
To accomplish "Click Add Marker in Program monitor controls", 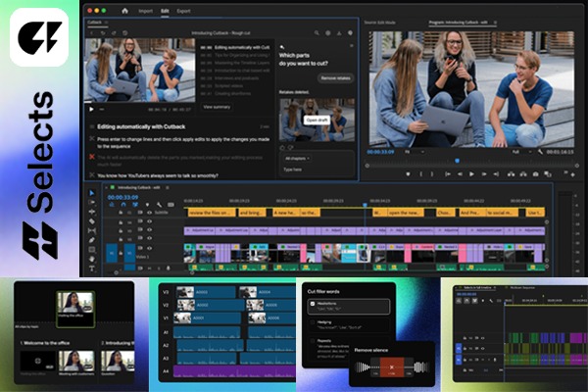I will (409, 174).
